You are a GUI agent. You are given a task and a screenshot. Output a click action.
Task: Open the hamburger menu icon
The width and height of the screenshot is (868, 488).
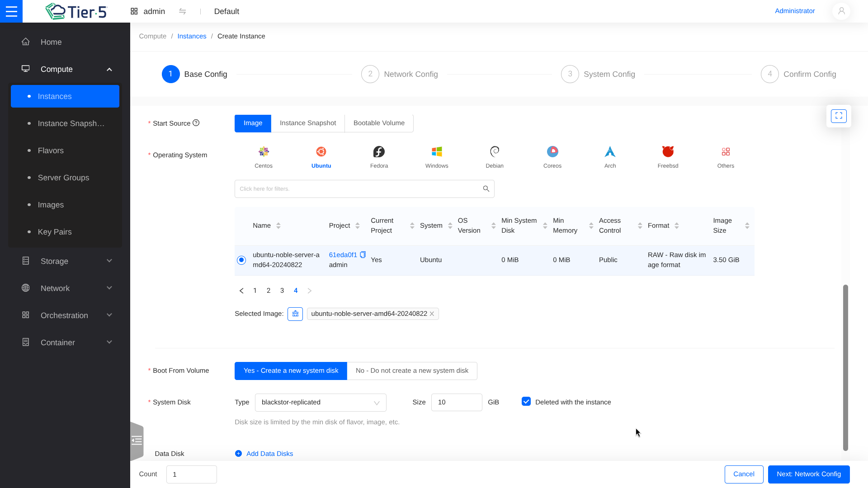[11, 11]
